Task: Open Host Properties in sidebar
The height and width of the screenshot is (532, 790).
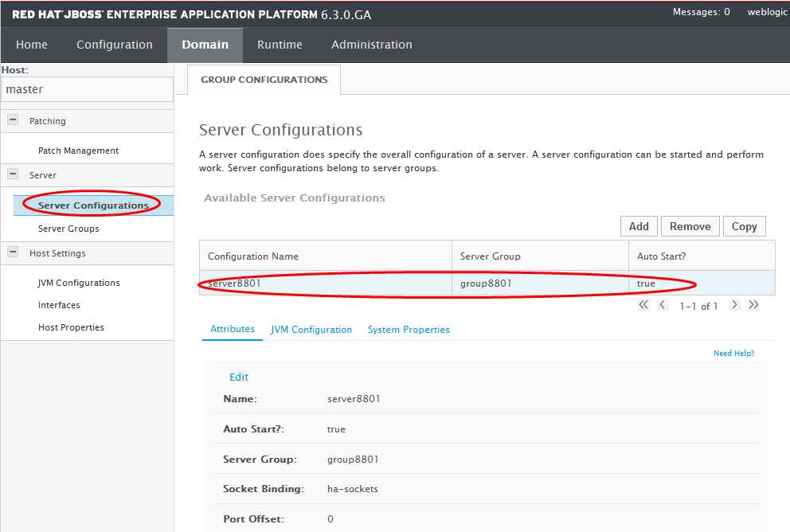Action: (71, 327)
